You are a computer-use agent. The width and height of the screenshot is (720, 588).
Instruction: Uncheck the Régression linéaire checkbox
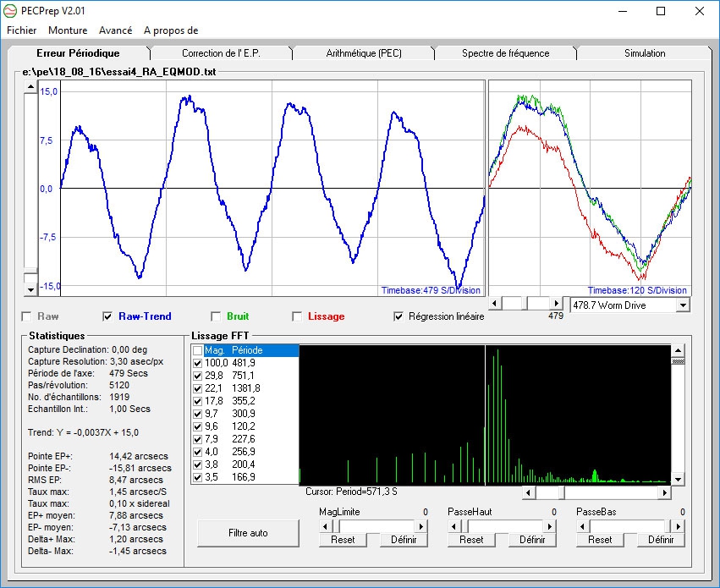pyautogui.click(x=399, y=316)
